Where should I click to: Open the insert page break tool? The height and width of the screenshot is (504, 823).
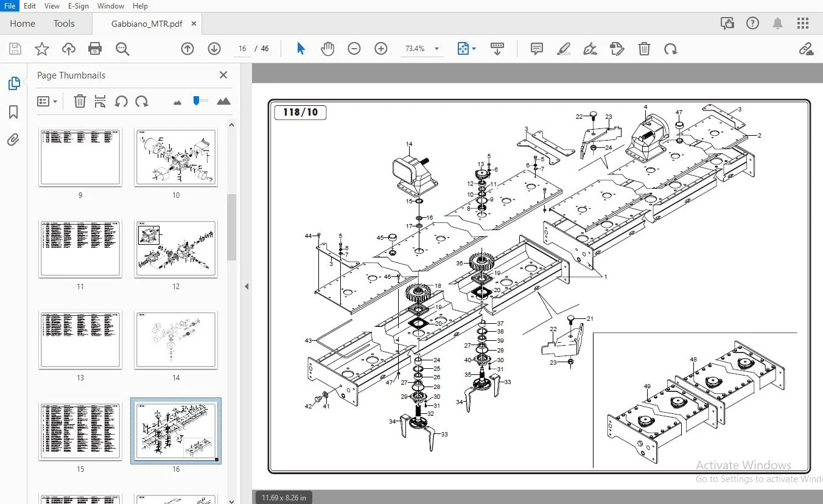[100, 102]
